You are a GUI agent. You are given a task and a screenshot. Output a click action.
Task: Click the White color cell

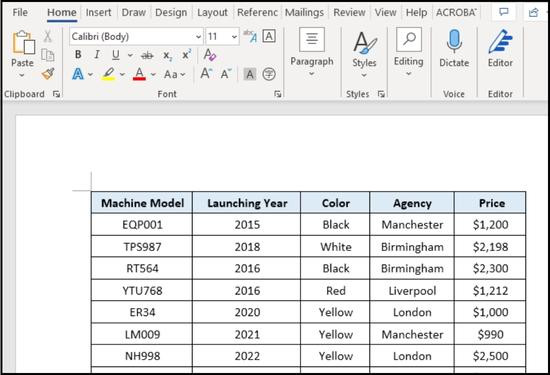pyautogui.click(x=336, y=247)
